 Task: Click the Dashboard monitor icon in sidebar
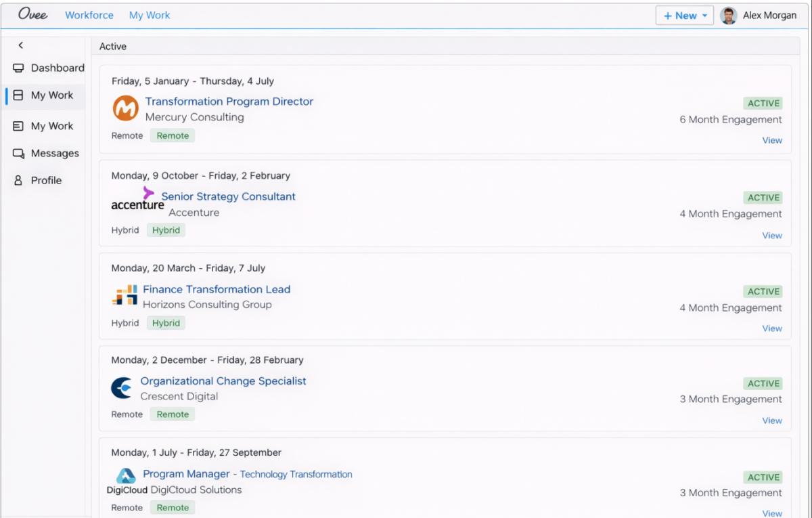pos(18,68)
